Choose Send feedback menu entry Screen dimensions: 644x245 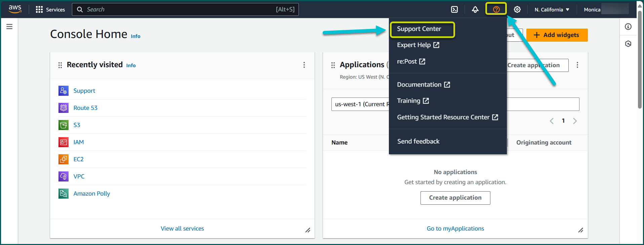(418, 141)
